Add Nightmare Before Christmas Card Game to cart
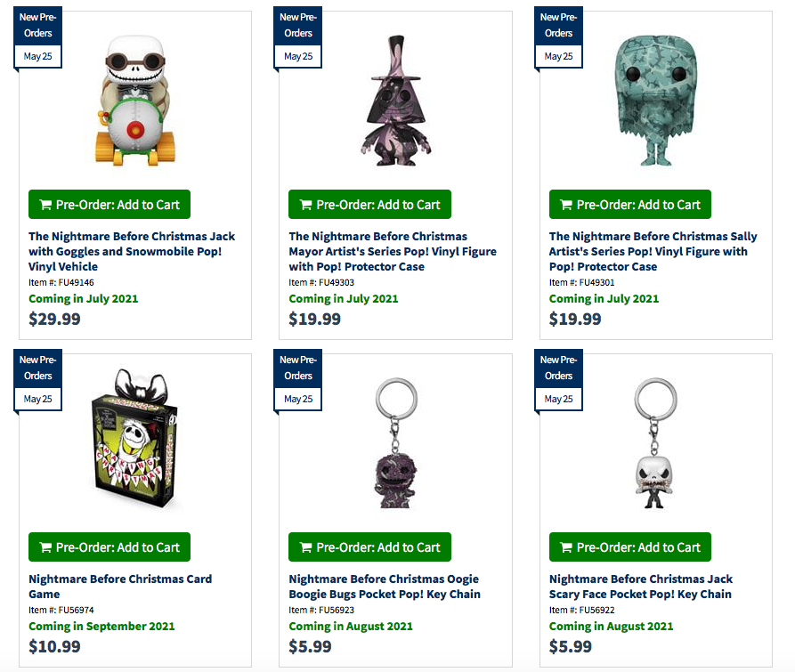 coord(110,547)
